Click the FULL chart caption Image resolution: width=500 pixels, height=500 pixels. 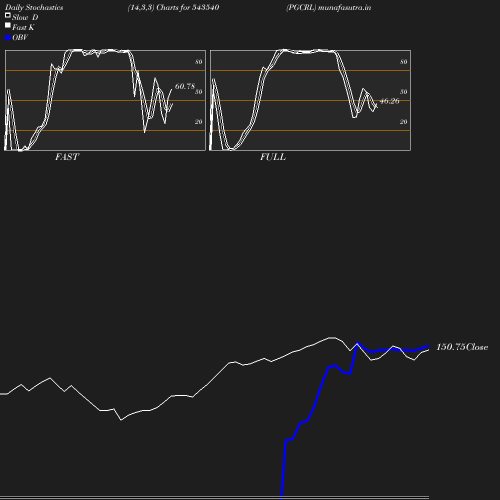(x=273, y=157)
